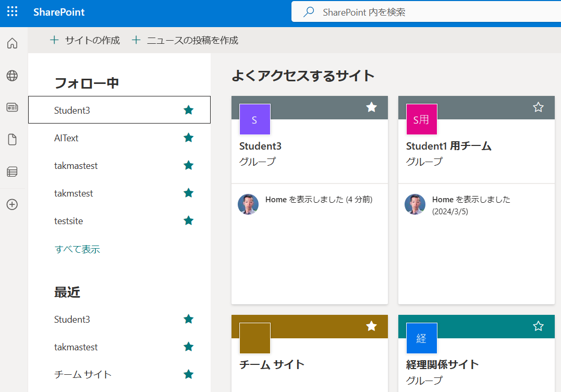Screen dimensions: 561x392
Task: Click グループ label under Student3 card
Action: pos(257,162)
